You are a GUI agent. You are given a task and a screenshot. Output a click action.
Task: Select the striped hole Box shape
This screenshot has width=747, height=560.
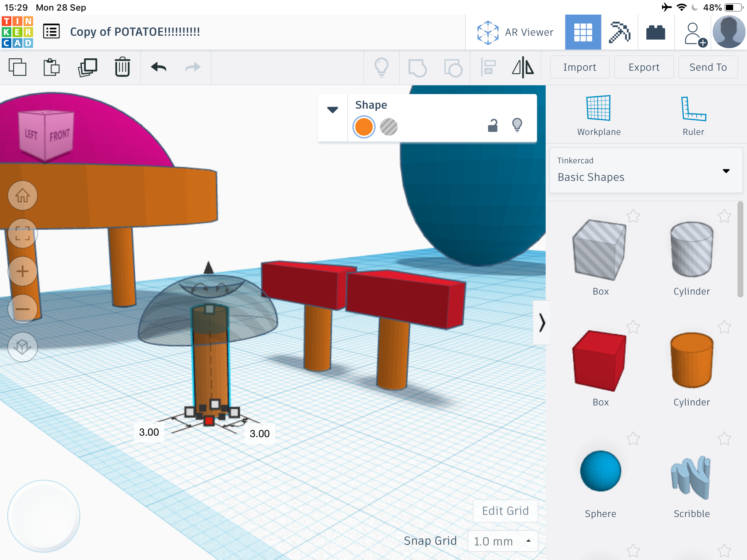click(x=600, y=250)
